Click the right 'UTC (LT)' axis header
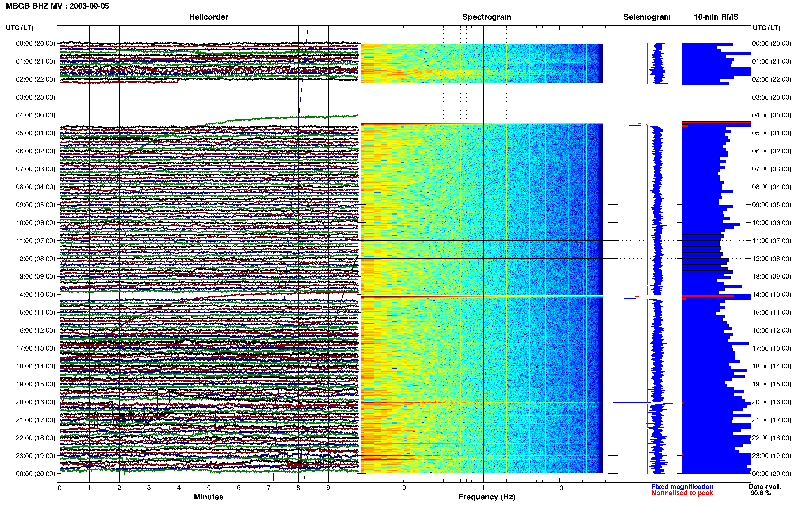The height and width of the screenshot is (508, 812). [x=766, y=28]
